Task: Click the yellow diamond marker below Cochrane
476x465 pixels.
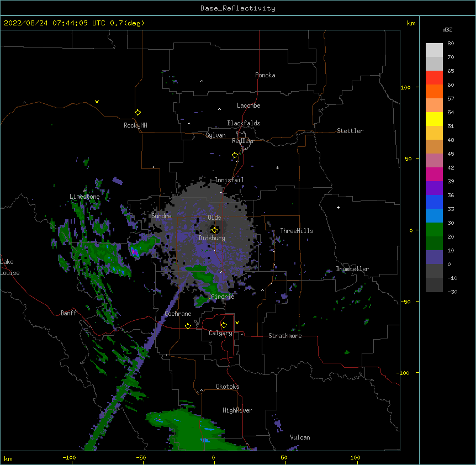Action: pos(188,326)
